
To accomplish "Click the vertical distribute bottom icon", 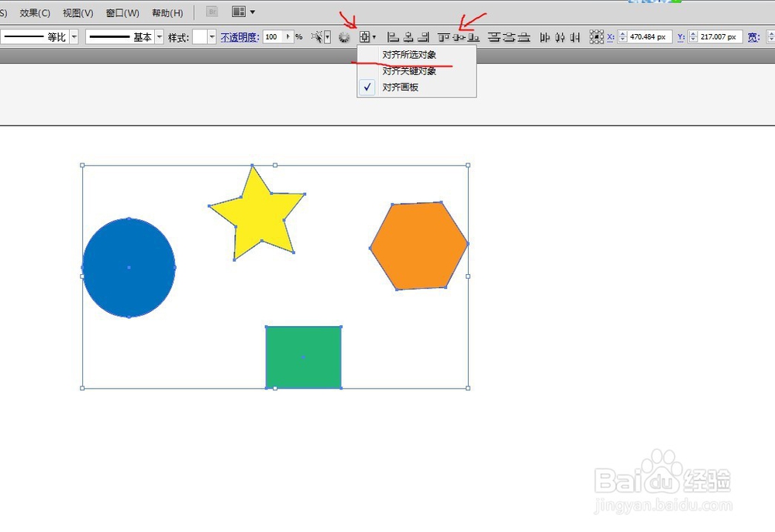I will point(524,37).
